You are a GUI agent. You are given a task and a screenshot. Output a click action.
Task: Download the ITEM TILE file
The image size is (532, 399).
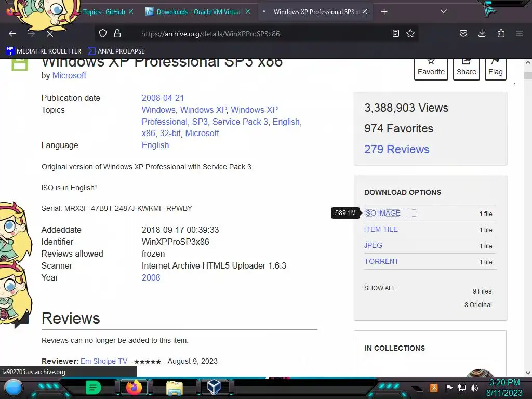coord(381,229)
